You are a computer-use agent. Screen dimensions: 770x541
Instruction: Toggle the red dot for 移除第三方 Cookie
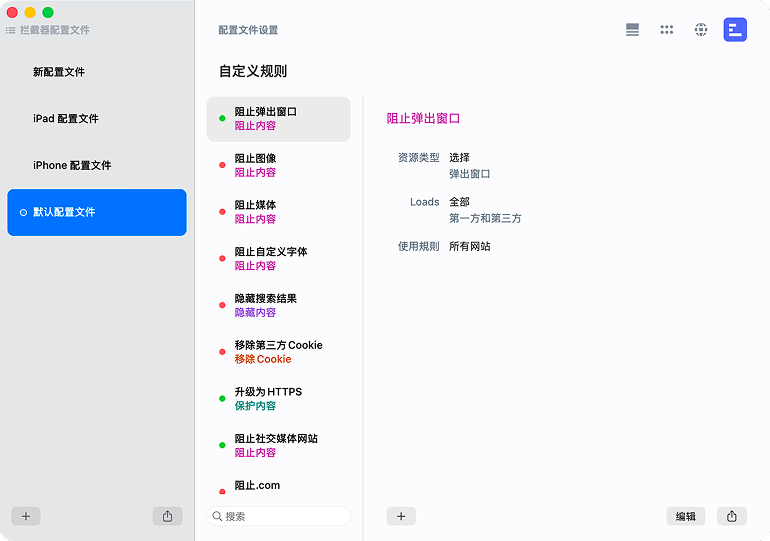pyautogui.click(x=222, y=352)
